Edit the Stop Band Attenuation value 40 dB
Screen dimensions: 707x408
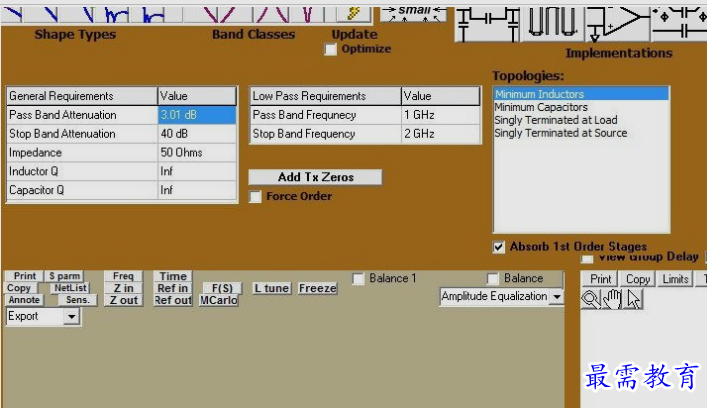point(197,134)
